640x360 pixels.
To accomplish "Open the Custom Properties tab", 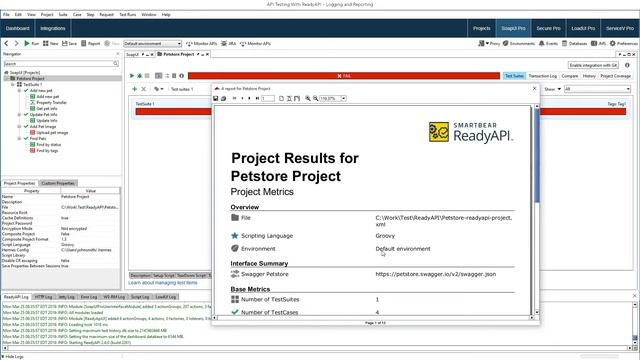I will click(58, 183).
